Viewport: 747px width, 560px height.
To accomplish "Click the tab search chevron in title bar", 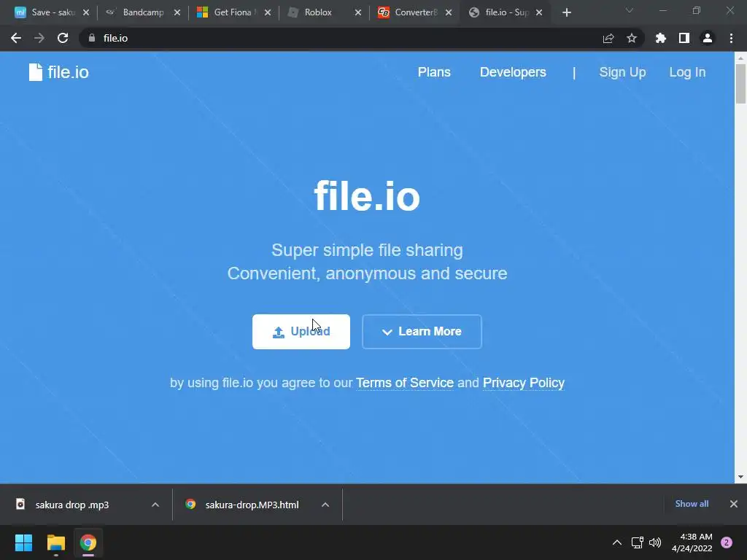I will [630, 10].
